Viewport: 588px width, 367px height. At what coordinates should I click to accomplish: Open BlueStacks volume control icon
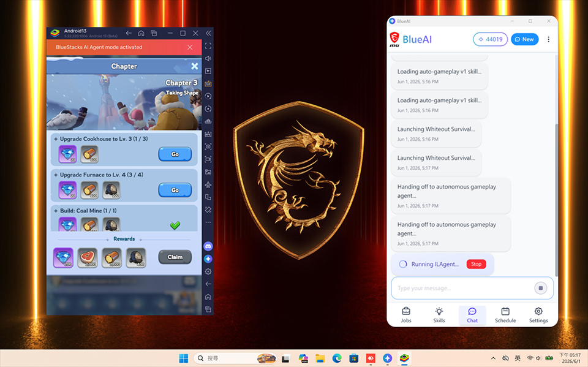208,58
